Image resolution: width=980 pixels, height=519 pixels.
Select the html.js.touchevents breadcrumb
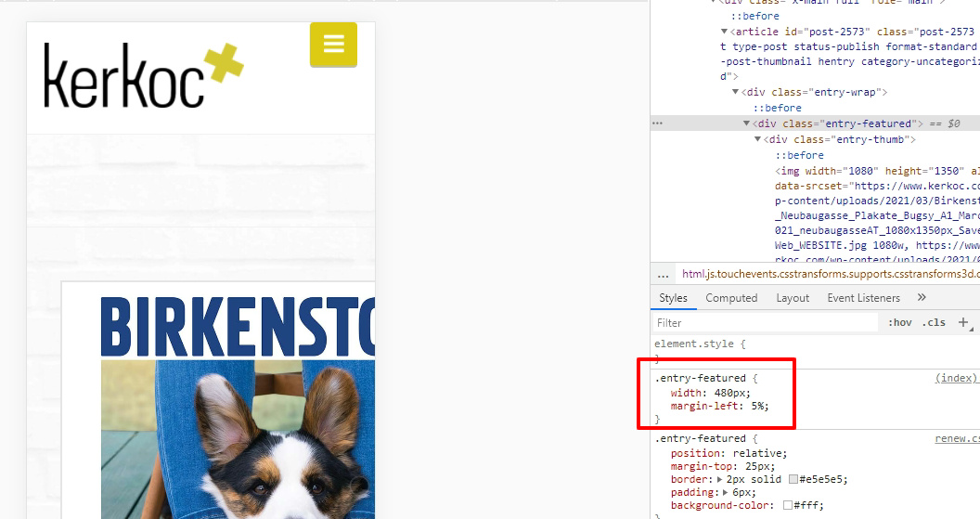point(831,274)
